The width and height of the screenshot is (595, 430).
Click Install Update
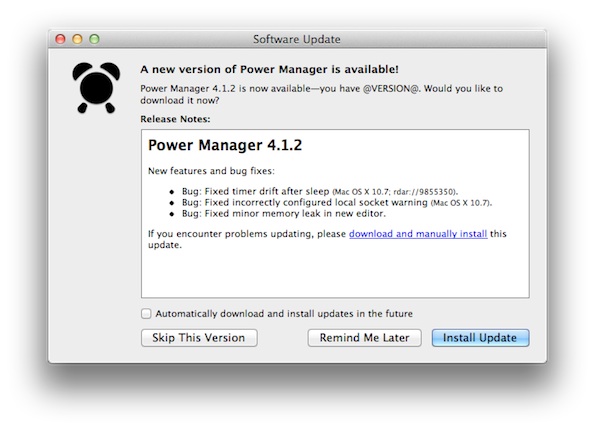click(480, 338)
